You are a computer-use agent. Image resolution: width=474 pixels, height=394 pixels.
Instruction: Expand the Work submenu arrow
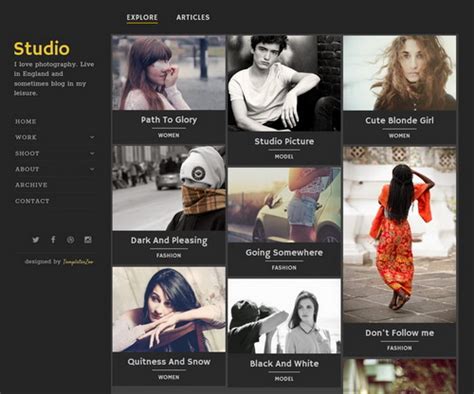[92, 137]
